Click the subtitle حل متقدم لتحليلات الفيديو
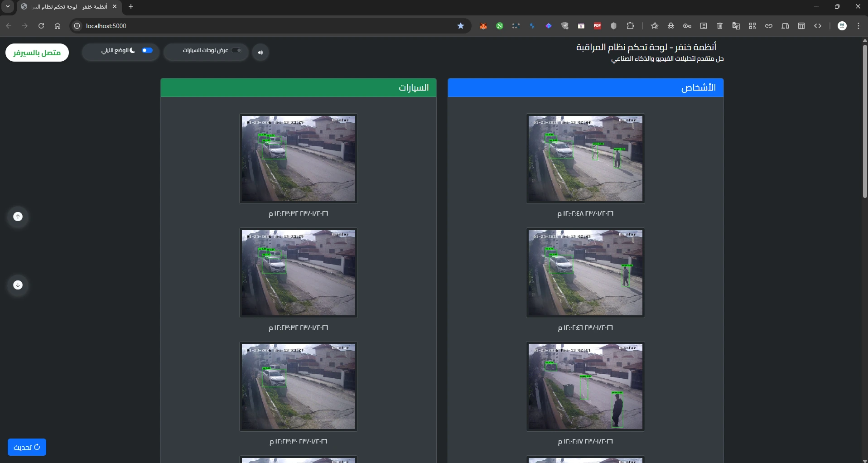Image resolution: width=868 pixels, height=463 pixels. coord(668,59)
